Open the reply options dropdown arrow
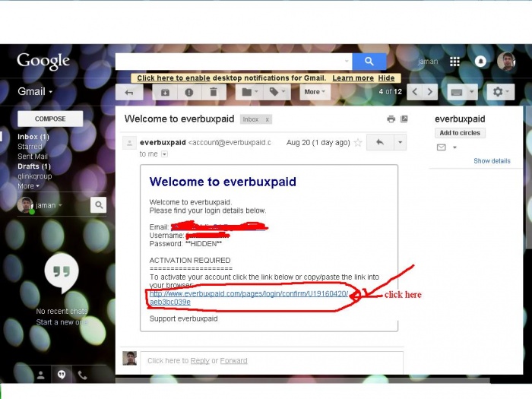This screenshot has height=399, width=532. click(x=400, y=143)
